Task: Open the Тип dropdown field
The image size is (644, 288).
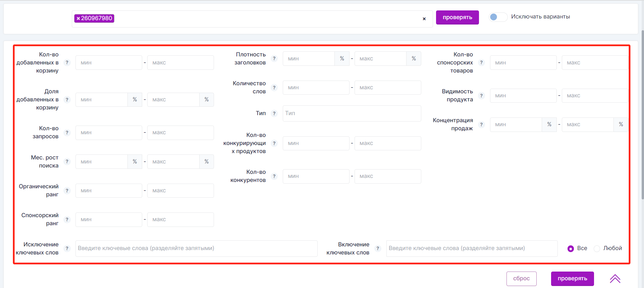Action: point(352,113)
